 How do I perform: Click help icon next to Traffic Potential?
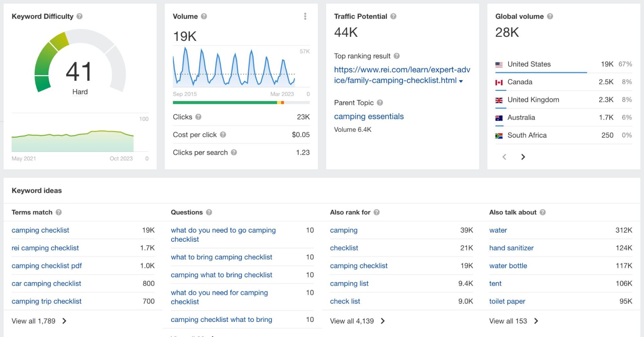point(393,16)
